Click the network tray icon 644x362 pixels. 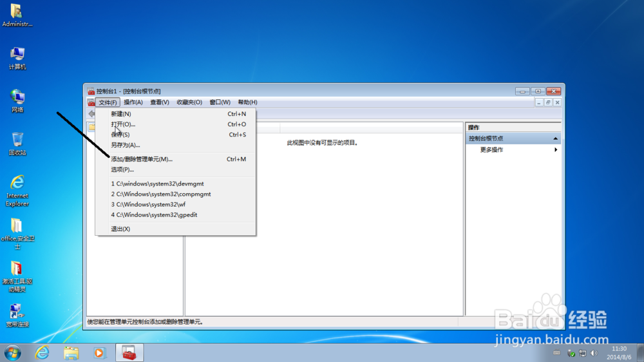pos(582,353)
